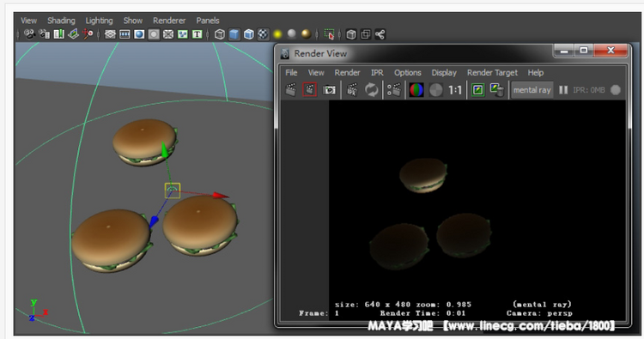644x339 pixels.
Task: Maximize the Render View window
Action: (584, 51)
